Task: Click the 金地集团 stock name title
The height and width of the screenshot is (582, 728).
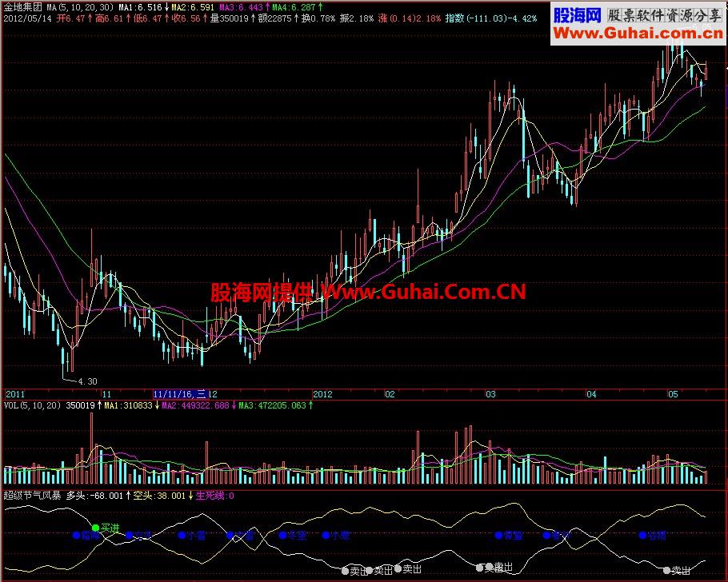Action: [x=23, y=7]
